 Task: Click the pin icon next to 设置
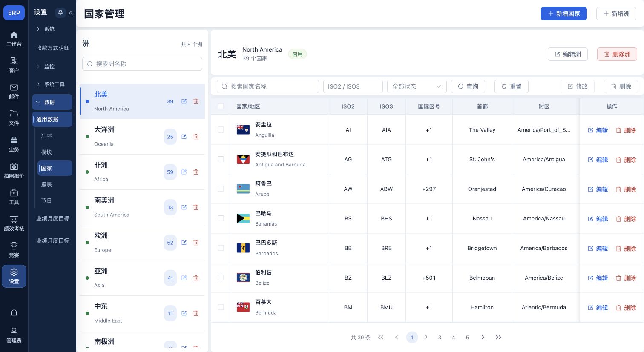[60, 13]
